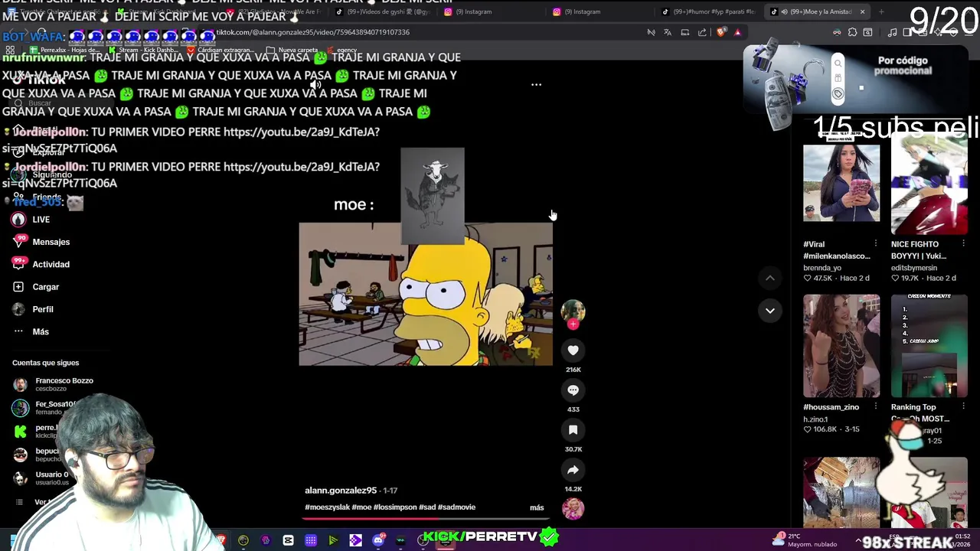Open brennda_yo video thumbnail
980x551 pixels.
[x=841, y=184]
